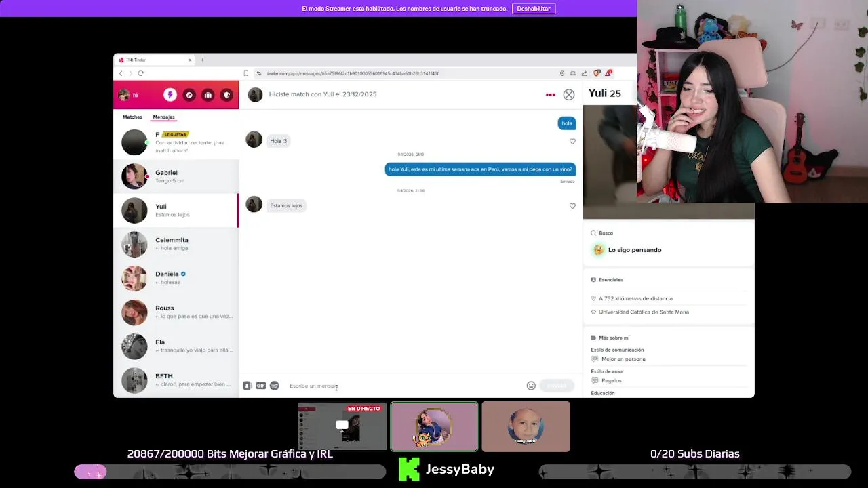This screenshot has height=488, width=868.
Task: Open the three-dot chat options menu
Action: [x=551, y=95]
